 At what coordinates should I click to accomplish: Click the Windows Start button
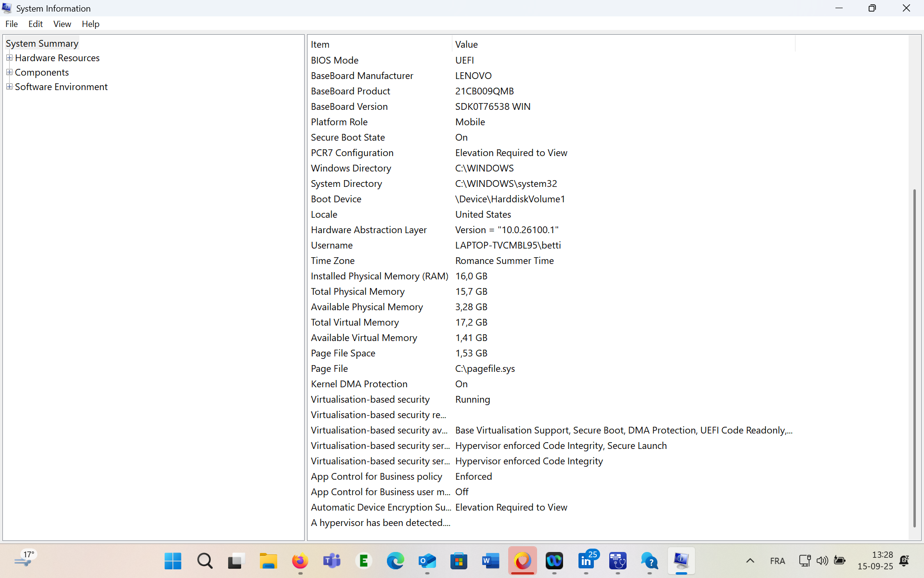point(173,561)
